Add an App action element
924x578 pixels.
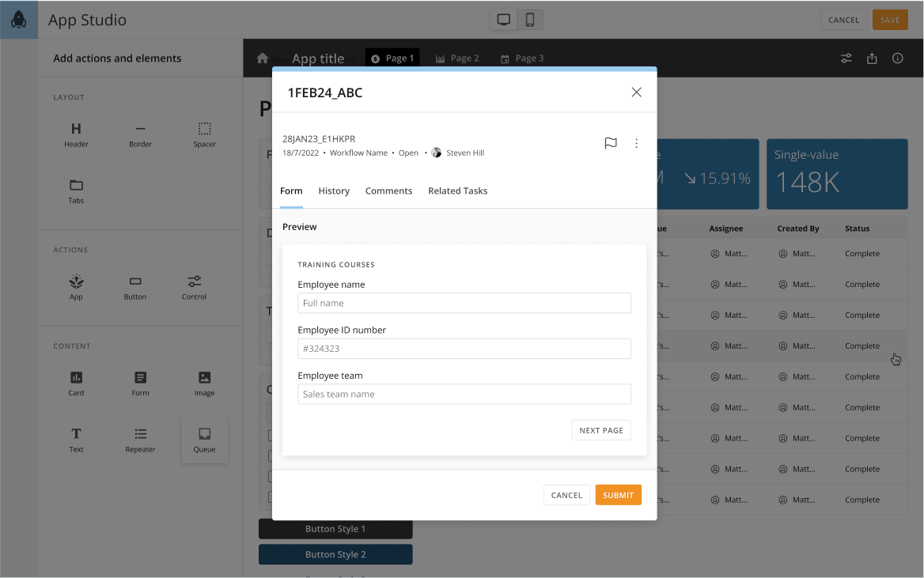(x=76, y=288)
